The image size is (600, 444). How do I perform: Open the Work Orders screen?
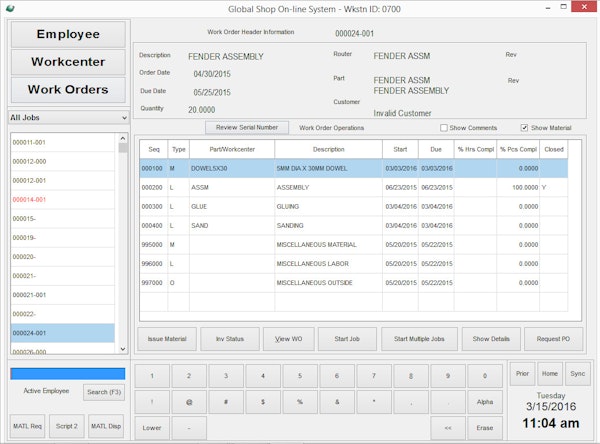click(x=68, y=90)
